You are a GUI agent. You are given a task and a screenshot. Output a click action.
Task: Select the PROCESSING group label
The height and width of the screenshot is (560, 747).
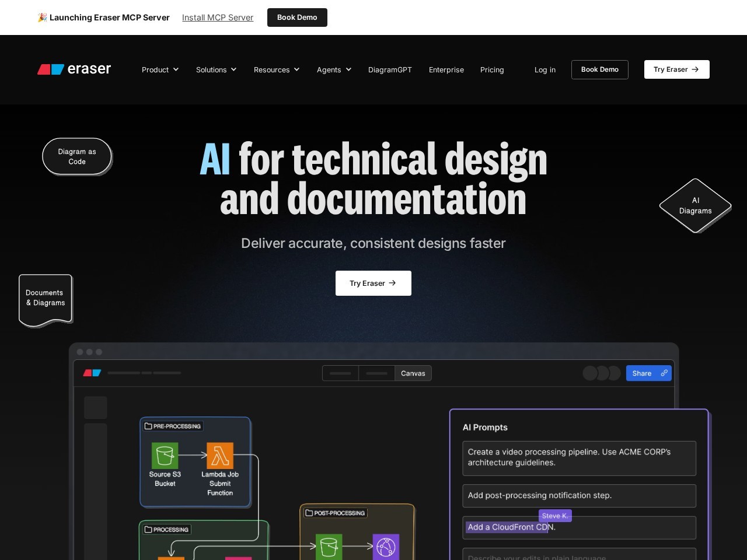tap(166, 530)
